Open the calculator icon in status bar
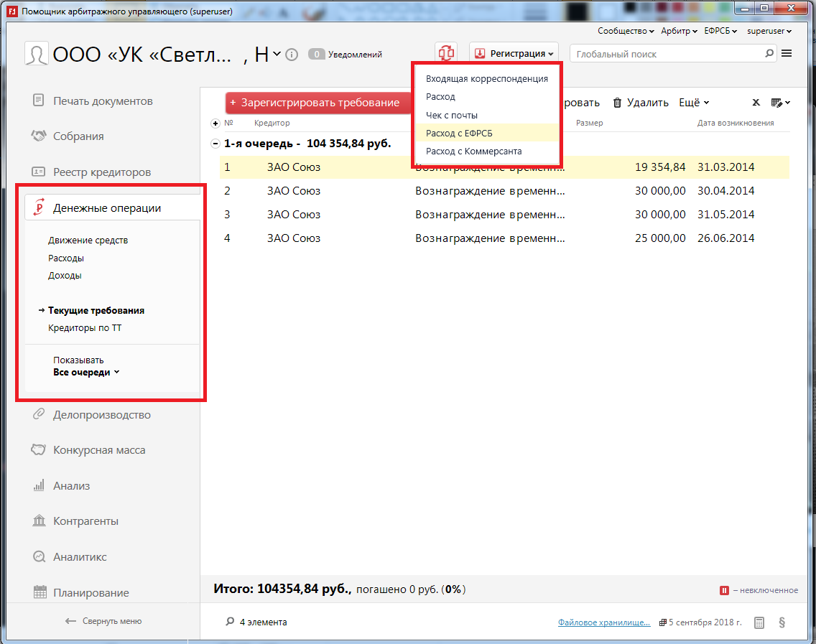 [759, 622]
